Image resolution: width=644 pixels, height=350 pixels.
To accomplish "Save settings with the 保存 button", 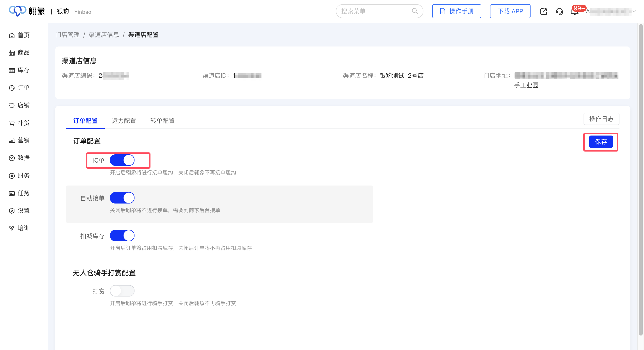I will (x=601, y=142).
